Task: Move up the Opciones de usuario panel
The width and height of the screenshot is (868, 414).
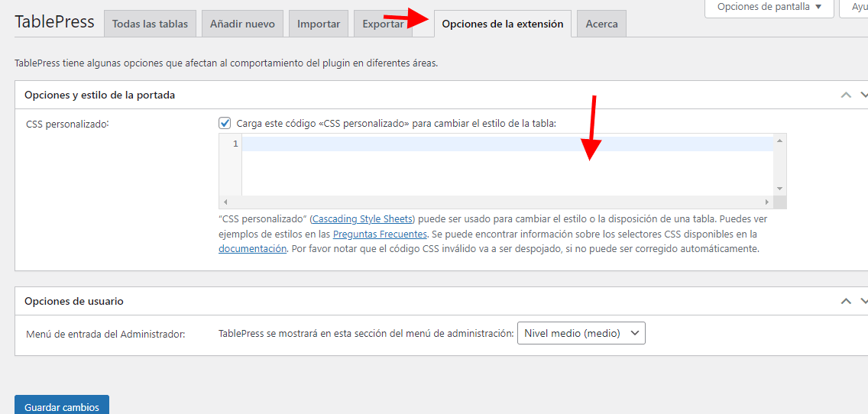Action: 846,301
